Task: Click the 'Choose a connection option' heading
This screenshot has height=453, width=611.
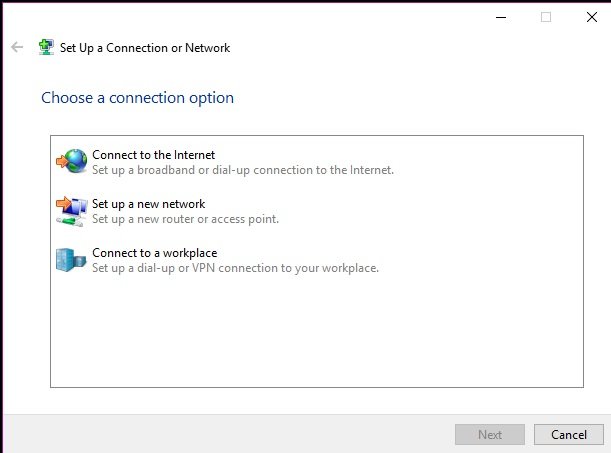Action: pyautogui.click(x=138, y=98)
